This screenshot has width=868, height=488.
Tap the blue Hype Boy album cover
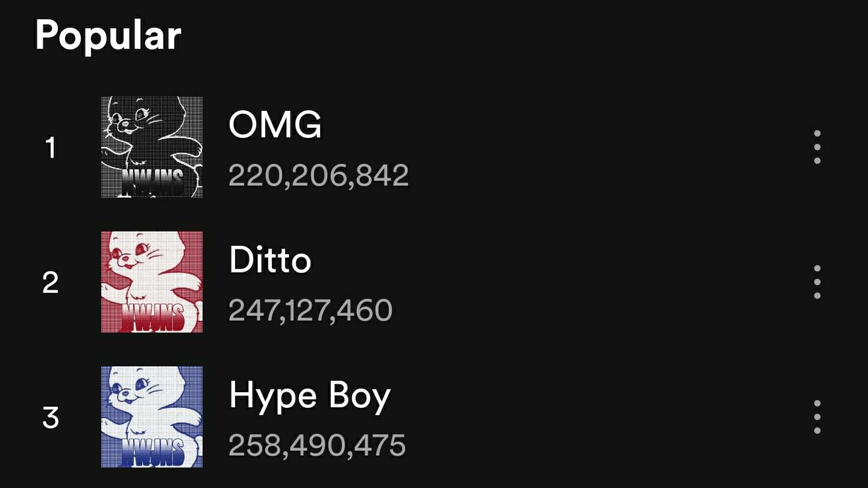pos(152,417)
